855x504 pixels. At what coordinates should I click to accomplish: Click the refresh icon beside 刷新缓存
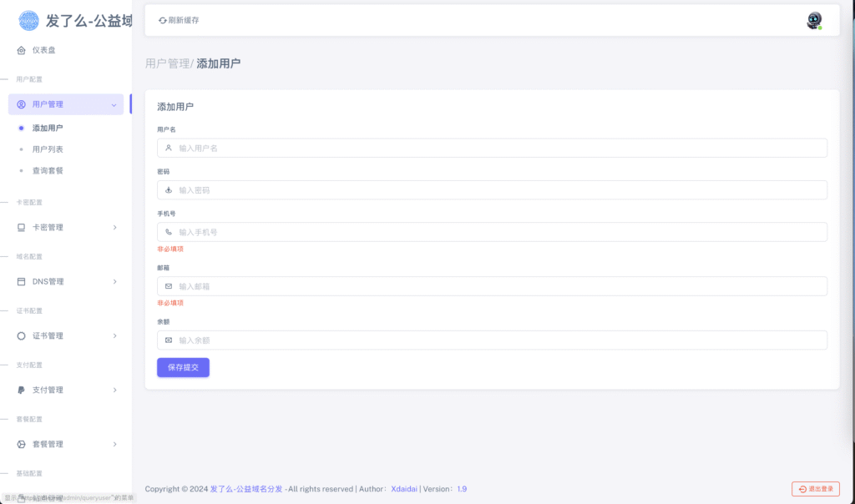tap(163, 20)
